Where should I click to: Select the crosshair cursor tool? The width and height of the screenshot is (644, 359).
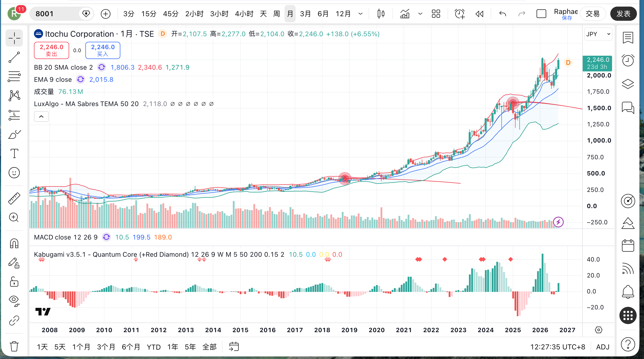click(14, 38)
